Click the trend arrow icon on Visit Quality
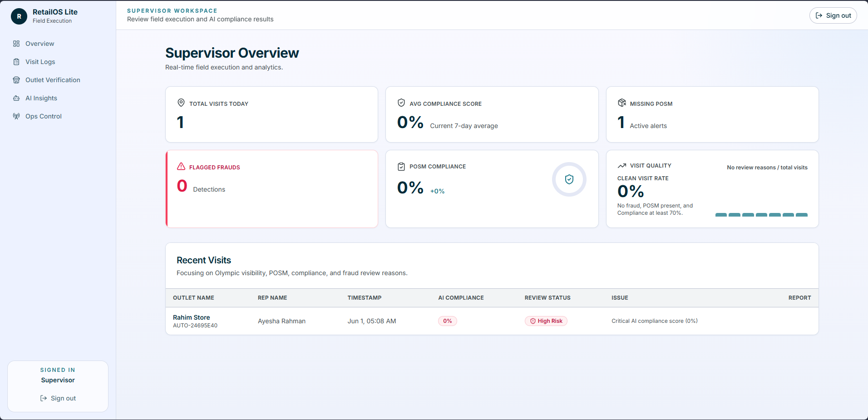 pyautogui.click(x=622, y=166)
